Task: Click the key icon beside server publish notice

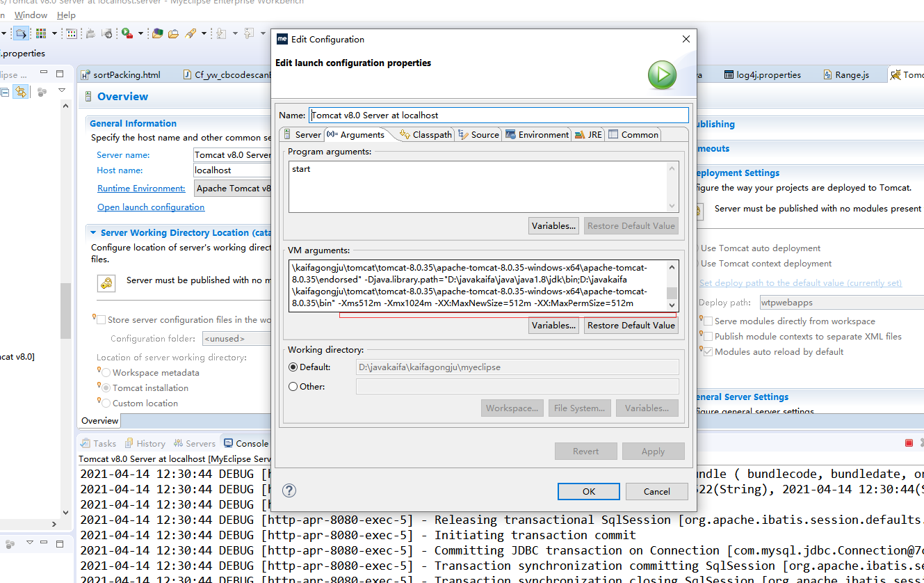Action: [106, 283]
